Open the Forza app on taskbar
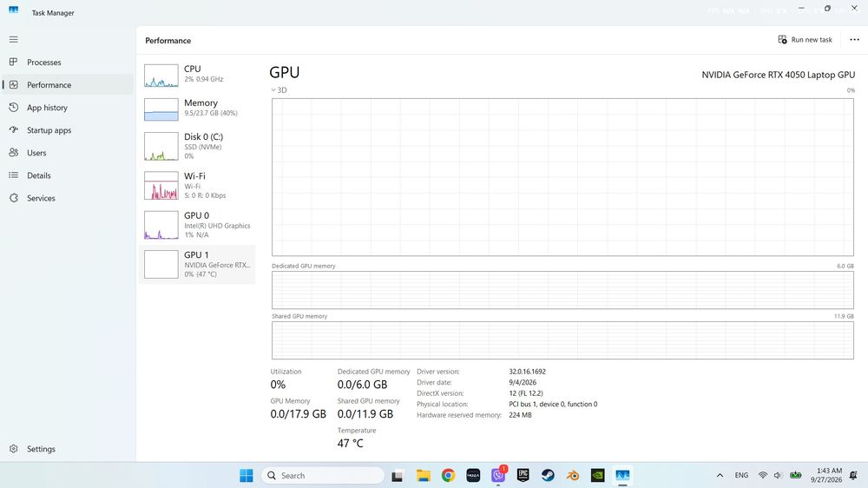 (x=473, y=475)
